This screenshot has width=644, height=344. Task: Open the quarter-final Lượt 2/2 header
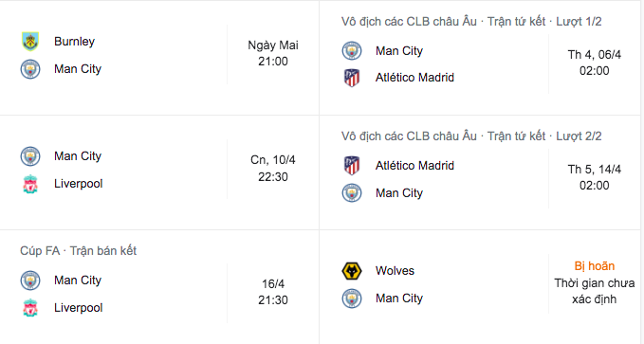pos(471,136)
